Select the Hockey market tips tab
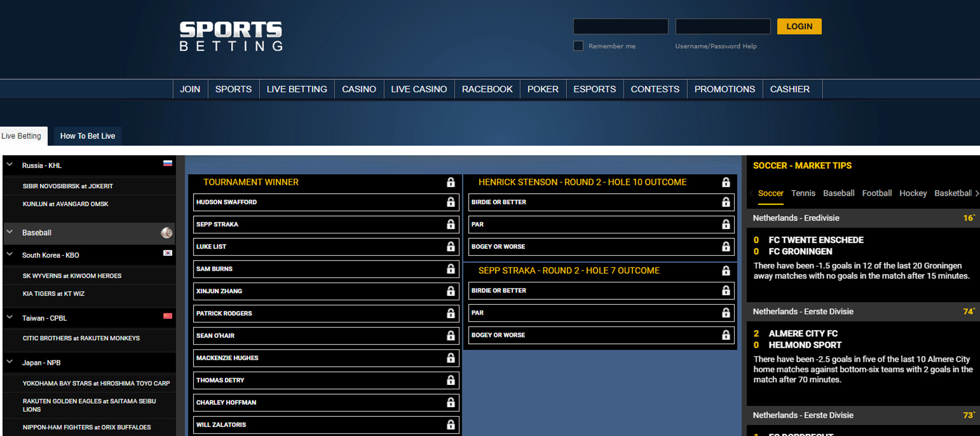Image resolution: width=980 pixels, height=436 pixels. [913, 193]
